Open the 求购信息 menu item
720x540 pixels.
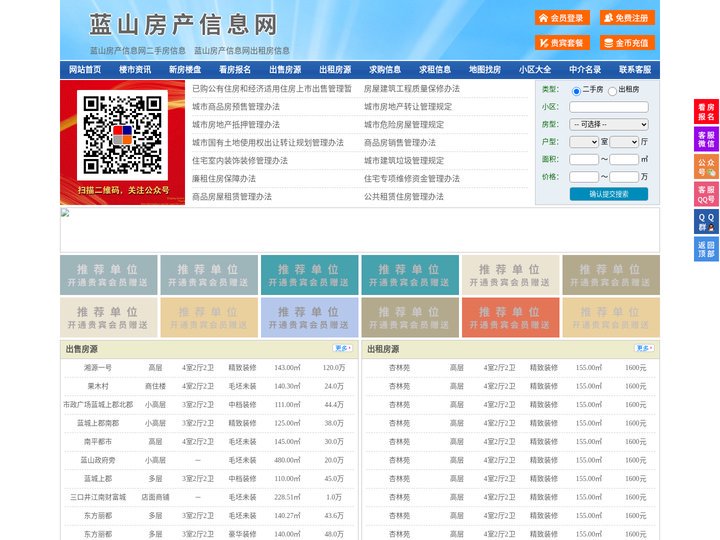tap(385, 70)
